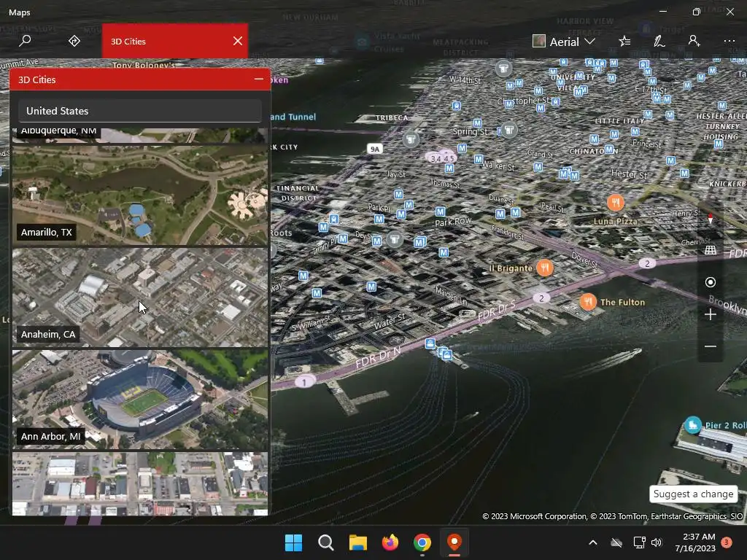
Task: Open Saved places favorites icon
Action: point(624,42)
